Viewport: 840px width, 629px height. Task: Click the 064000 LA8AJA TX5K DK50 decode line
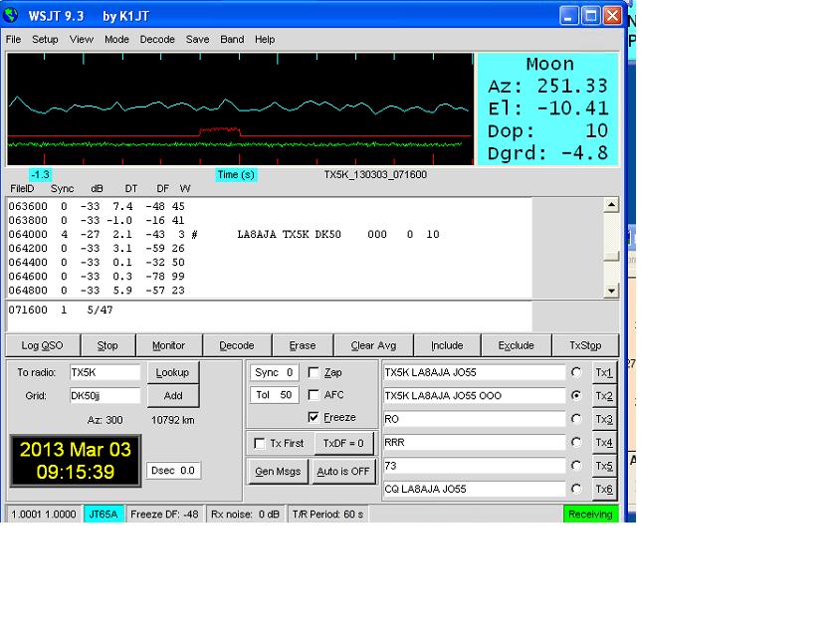pyautogui.click(x=224, y=234)
